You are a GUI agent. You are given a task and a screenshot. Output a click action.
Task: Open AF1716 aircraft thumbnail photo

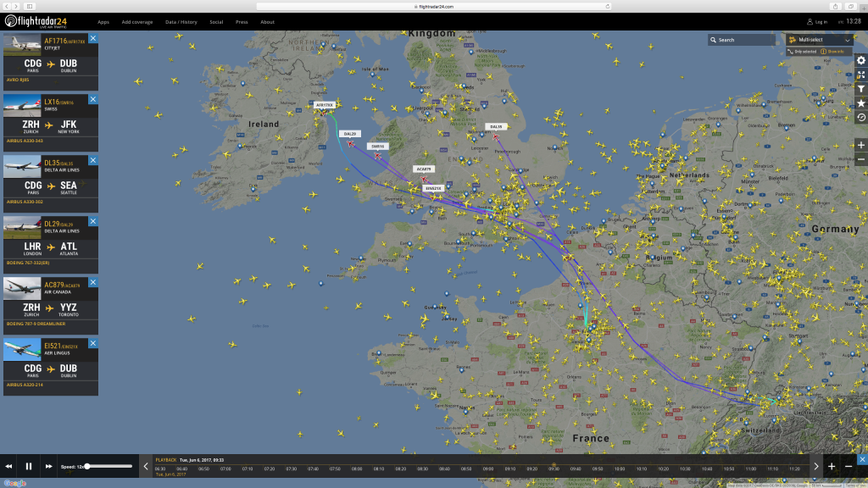coord(22,44)
